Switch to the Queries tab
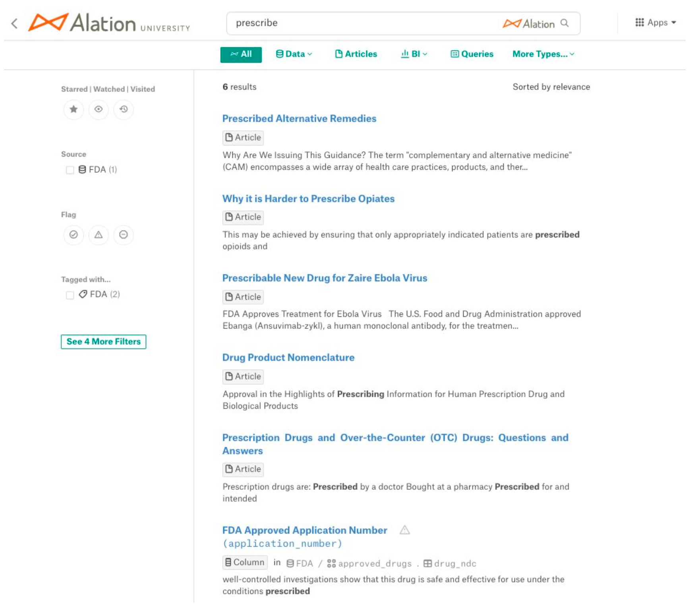The width and height of the screenshot is (700, 609). tap(472, 54)
